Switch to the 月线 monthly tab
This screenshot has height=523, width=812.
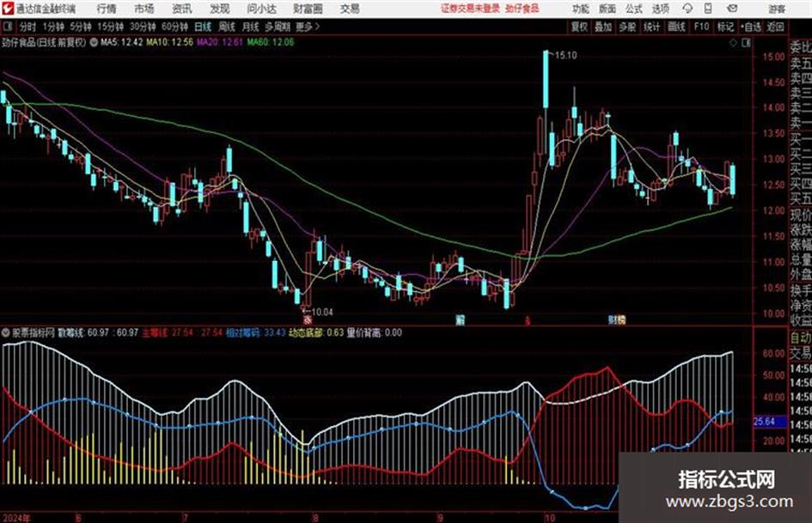click(250, 27)
